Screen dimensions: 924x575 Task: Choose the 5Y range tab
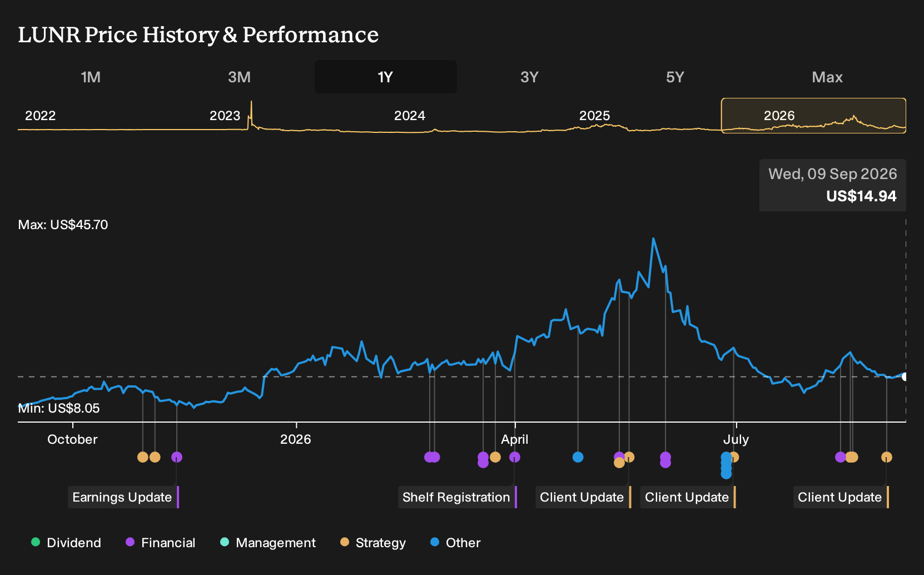pos(675,77)
